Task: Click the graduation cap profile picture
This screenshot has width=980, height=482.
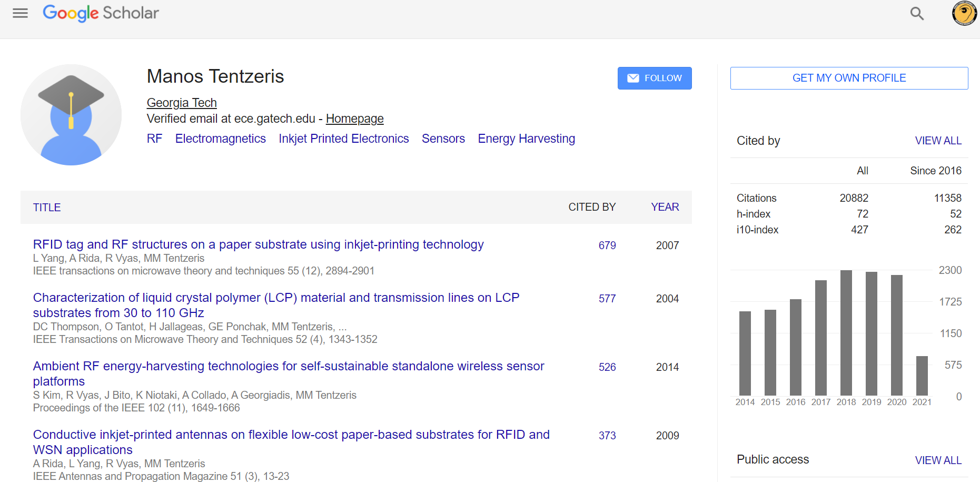Action: tap(71, 115)
